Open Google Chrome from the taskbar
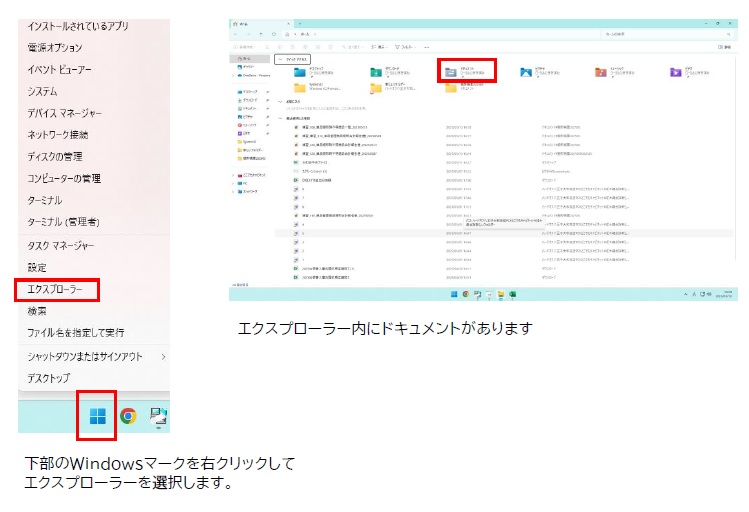 point(128,417)
